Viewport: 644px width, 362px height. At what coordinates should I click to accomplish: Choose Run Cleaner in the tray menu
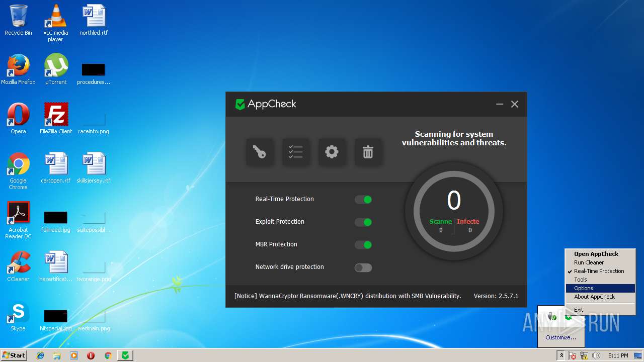coord(600,262)
